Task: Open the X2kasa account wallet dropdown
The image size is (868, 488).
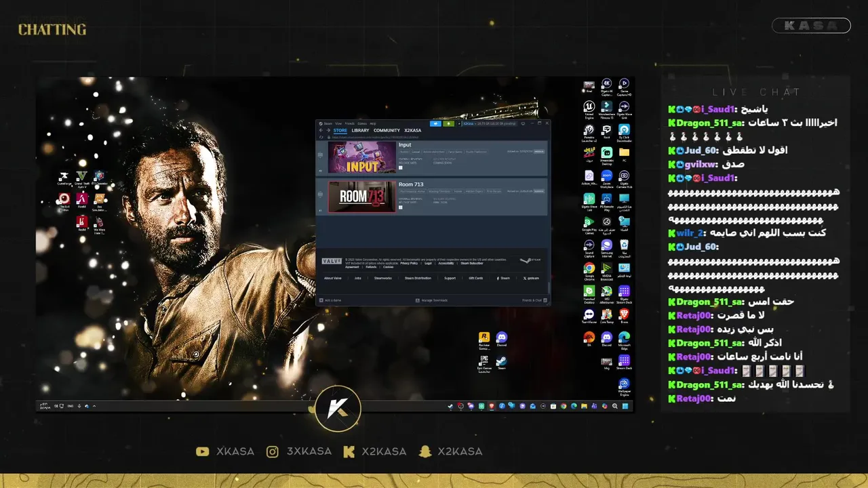Action: tap(488, 123)
